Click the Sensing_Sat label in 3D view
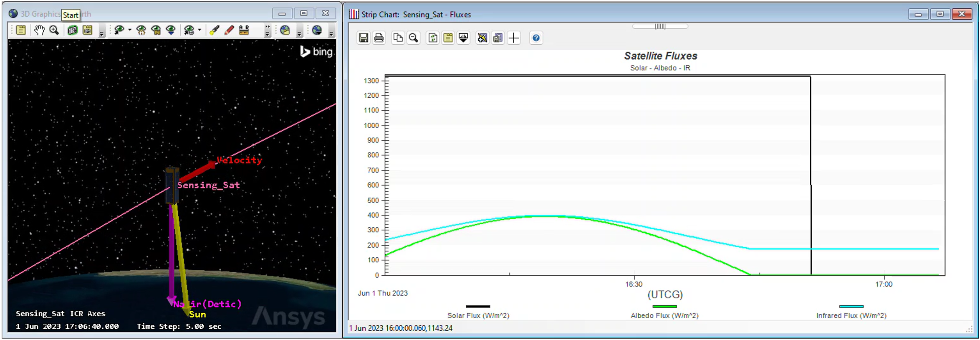Screen dimensions: 980x340 click(209, 185)
